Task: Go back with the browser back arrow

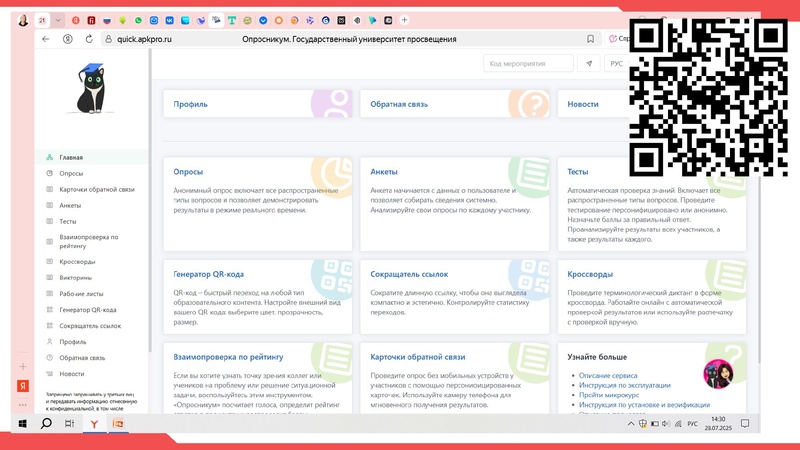Action: click(x=46, y=39)
